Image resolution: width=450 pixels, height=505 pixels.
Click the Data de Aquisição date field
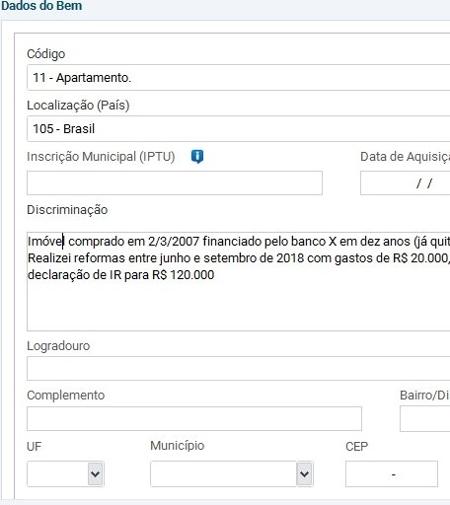(405, 183)
